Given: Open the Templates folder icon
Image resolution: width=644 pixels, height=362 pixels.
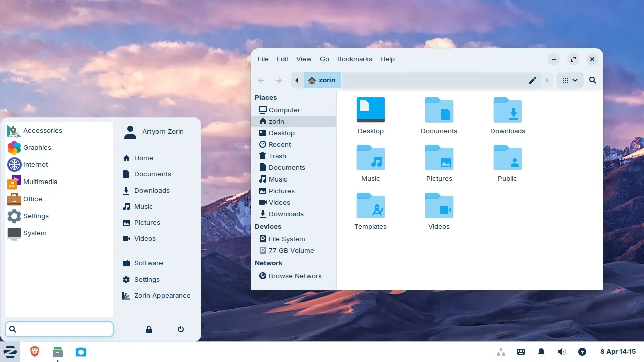Looking at the screenshot, I should click(371, 205).
